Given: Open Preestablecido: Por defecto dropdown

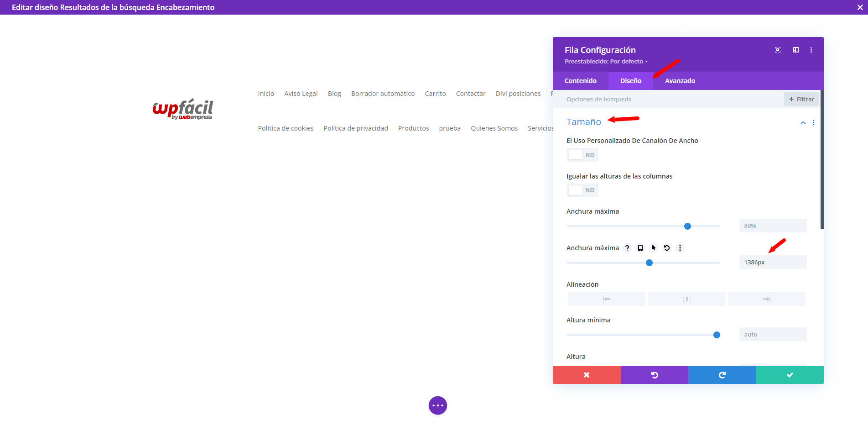Looking at the screenshot, I should tap(606, 61).
